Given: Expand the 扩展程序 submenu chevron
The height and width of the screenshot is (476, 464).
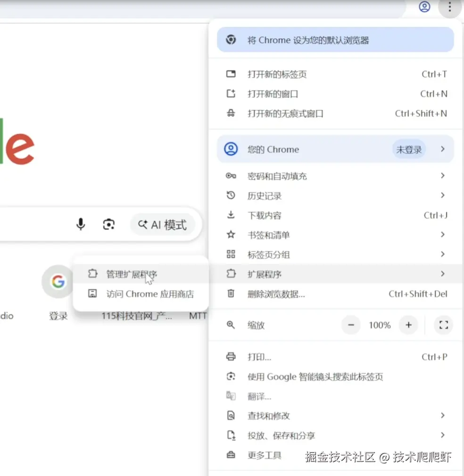Looking at the screenshot, I should point(443,274).
